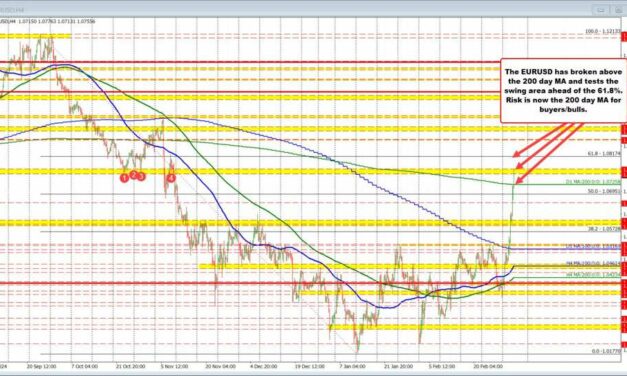Click the 21 Jan 20:00 time axis label
This screenshot has width=627, height=376.
(398, 366)
